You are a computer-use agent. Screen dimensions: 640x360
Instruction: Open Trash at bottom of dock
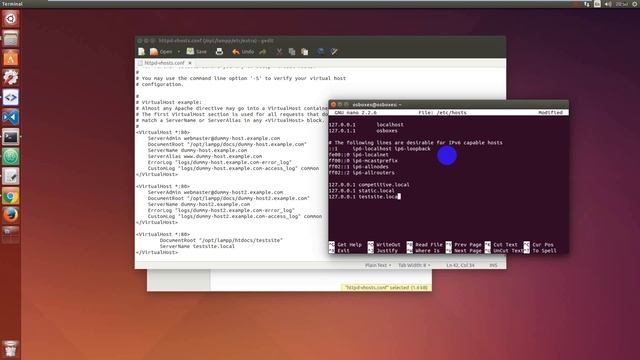(x=11, y=349)
